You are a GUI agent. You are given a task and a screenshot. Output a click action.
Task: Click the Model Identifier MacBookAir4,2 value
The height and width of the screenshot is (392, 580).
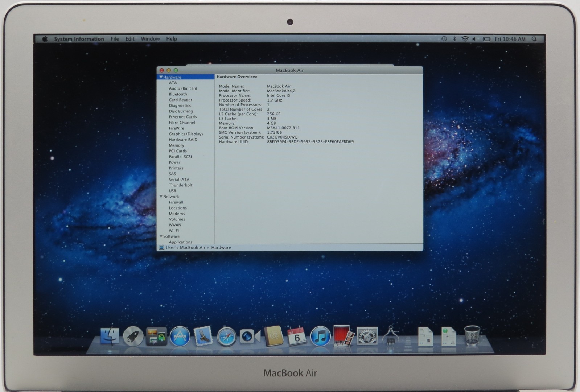(x=281, y=91)
